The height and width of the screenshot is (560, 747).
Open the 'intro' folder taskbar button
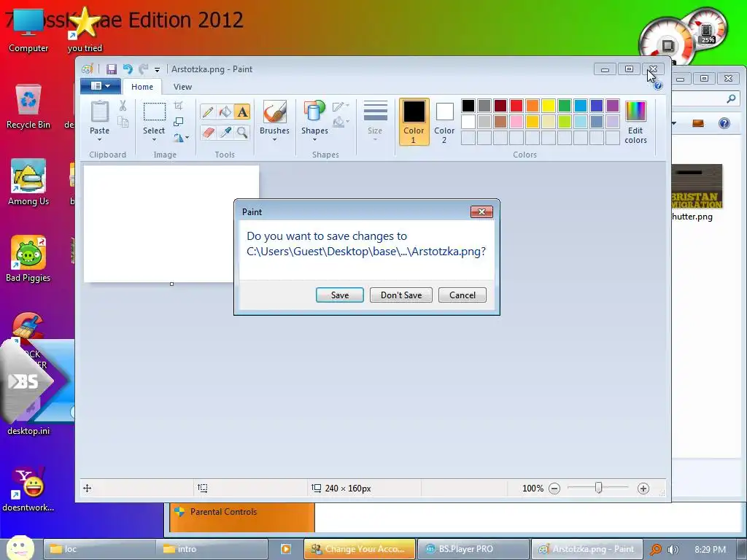[x=212, y=549]
